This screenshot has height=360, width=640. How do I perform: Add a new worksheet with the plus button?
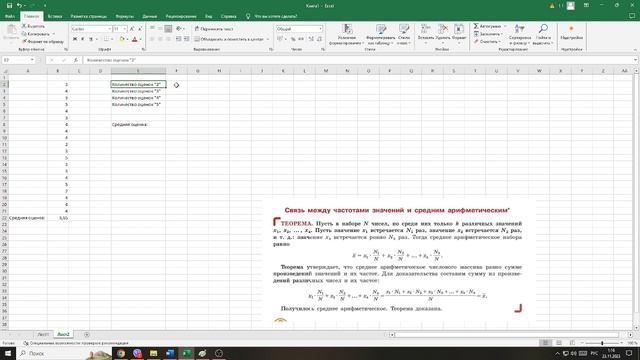click(x=87, y=334)
